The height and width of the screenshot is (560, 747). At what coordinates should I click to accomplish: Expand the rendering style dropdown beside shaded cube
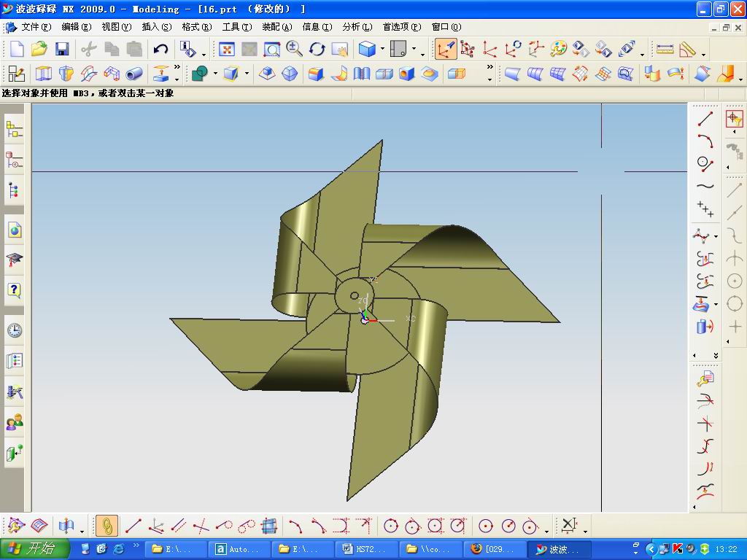tap(382, 49)
